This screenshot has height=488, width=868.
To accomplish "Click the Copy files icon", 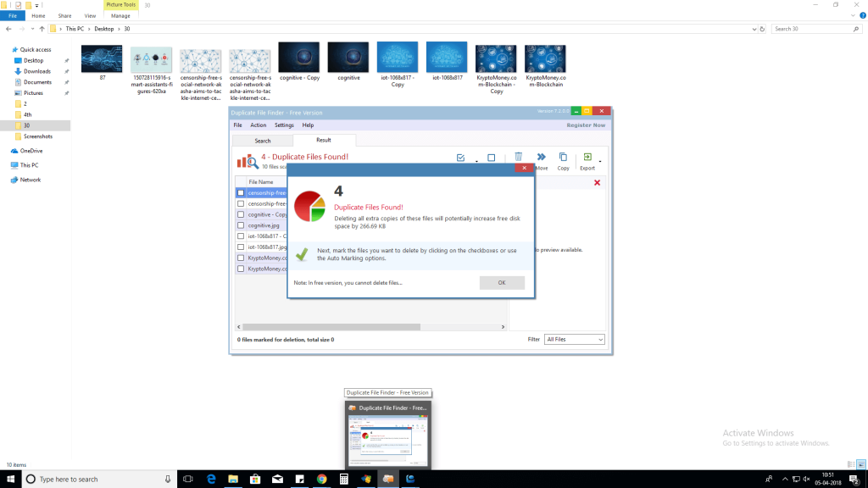I will point(563,157).
